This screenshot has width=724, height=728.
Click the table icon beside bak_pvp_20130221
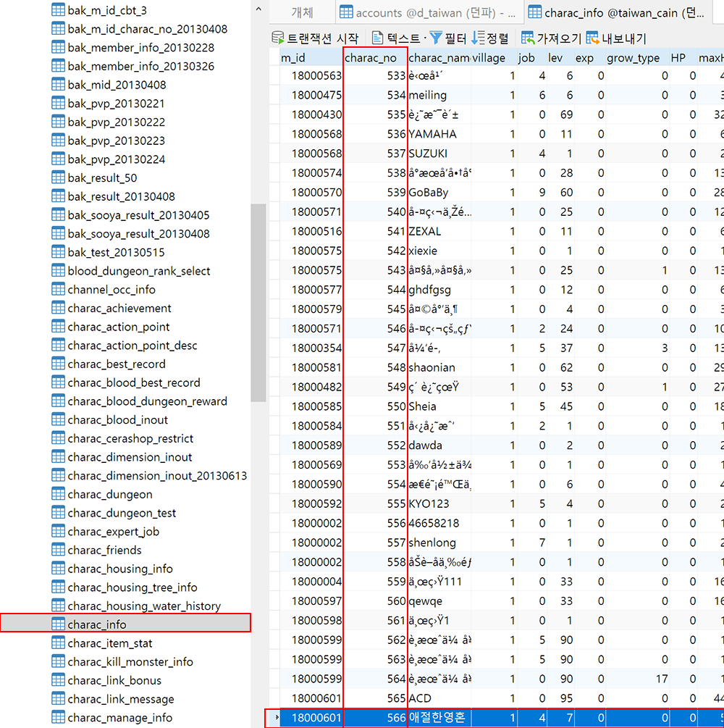point(58,103)
